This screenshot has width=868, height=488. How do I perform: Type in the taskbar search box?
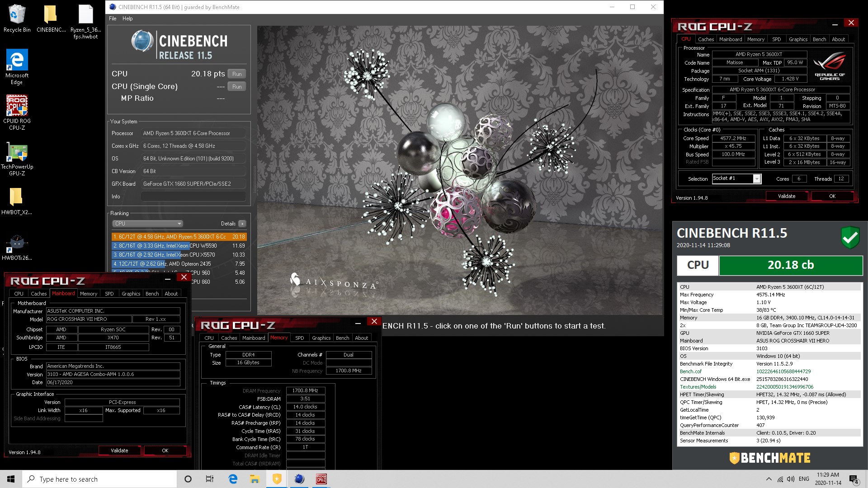[x=99, y=479]
